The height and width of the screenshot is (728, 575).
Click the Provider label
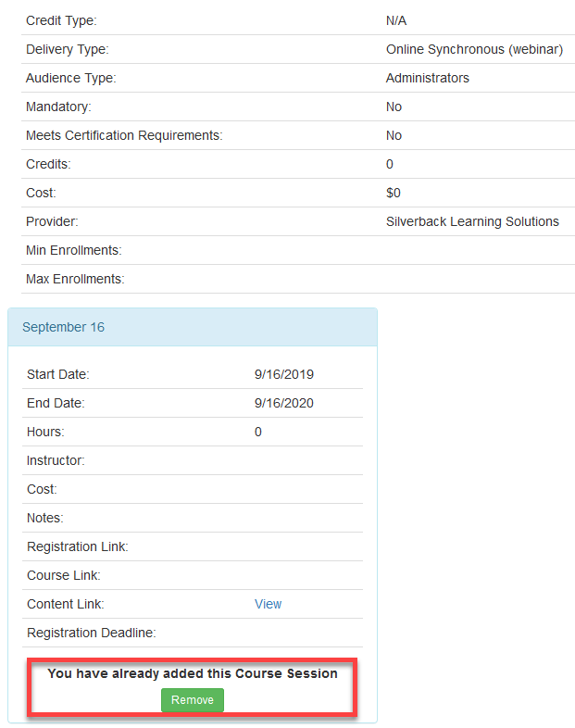click(x=52, y=221)
